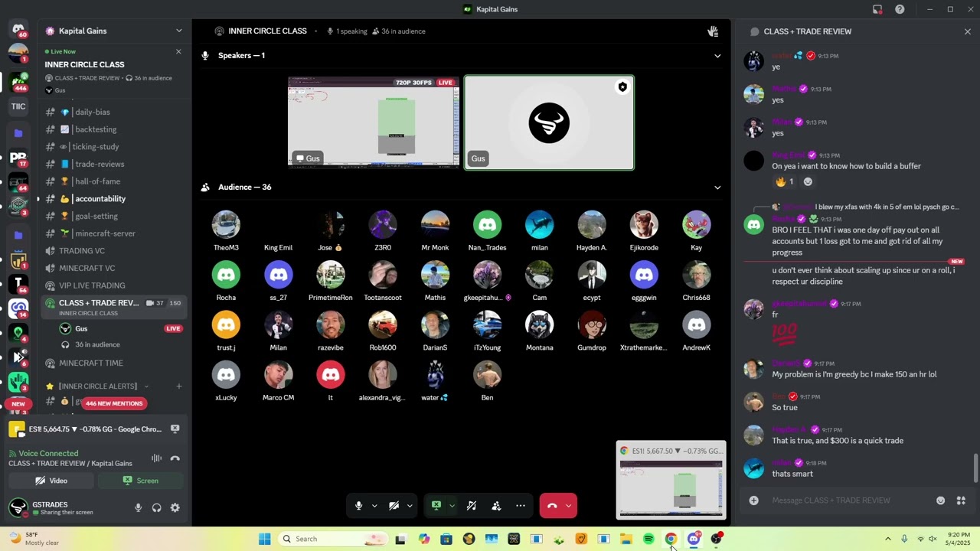The image size is (980, 551).
Task: Mute microphone in the call control bar
Action: point(358,506)
